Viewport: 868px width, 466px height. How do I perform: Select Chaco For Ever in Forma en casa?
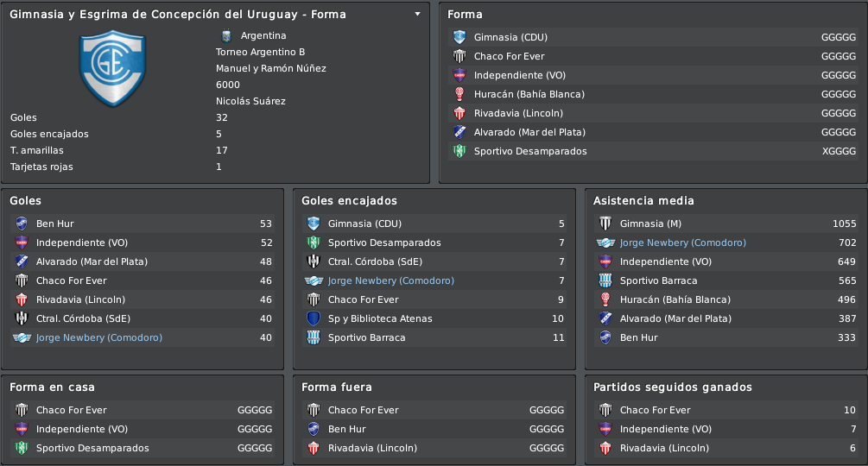coord(72,410)
